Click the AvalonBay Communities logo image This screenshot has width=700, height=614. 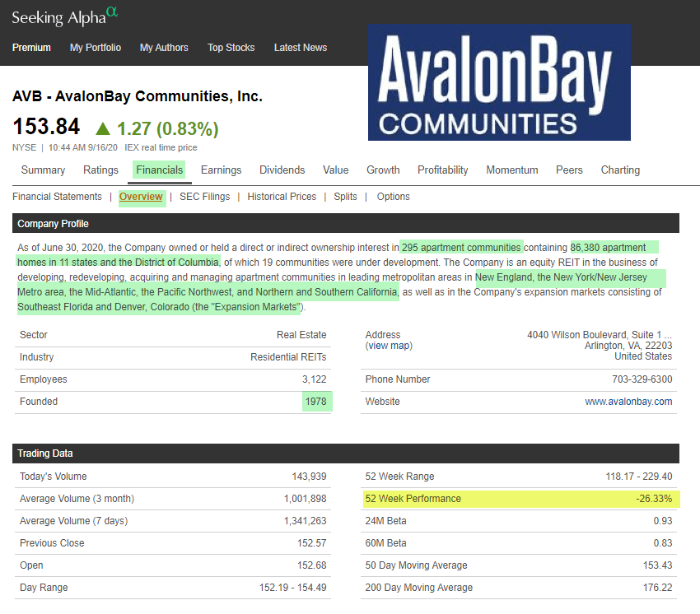pyautogui.click(x=499, y=82)
